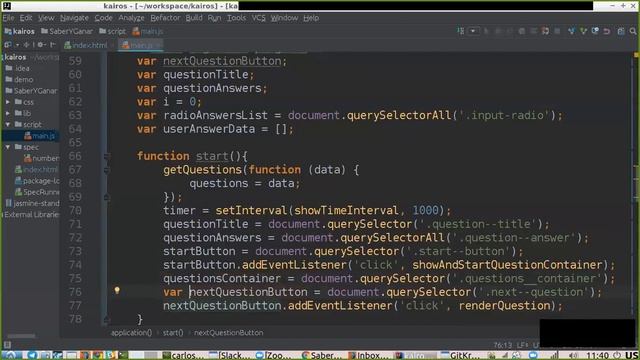The width and height of the screenshot is (640, 360).
Task: Click main.js in the navigation bar
Action: pos(148,31)
